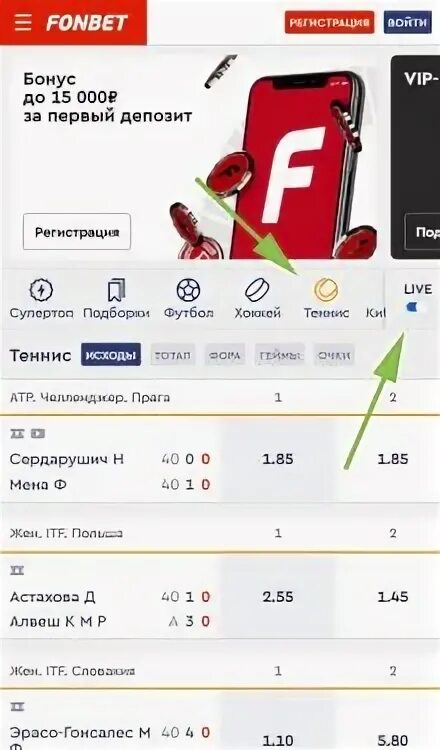Select 2.55 odds for Астахова Д
This screenshot has width=440, height=750.
click(278, 596)
